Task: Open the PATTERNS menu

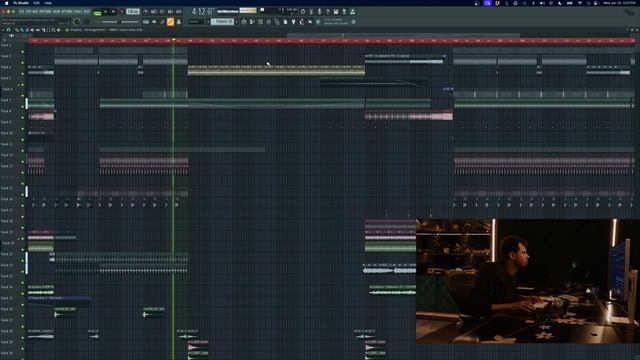Action: click(45, 12)
